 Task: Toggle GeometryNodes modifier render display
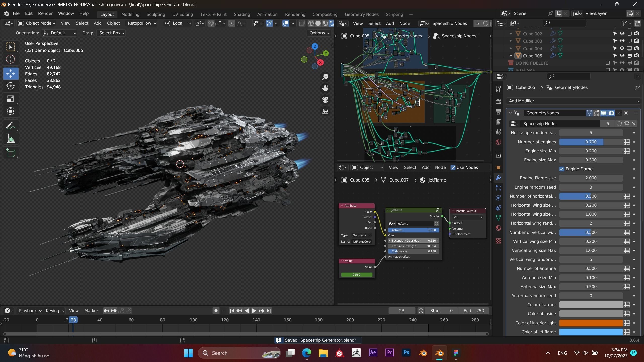[x=611, y=113]
